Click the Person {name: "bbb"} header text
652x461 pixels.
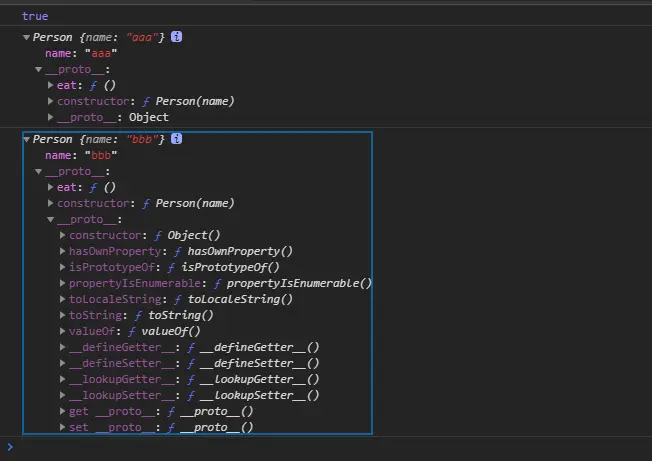tap(99, 139)
